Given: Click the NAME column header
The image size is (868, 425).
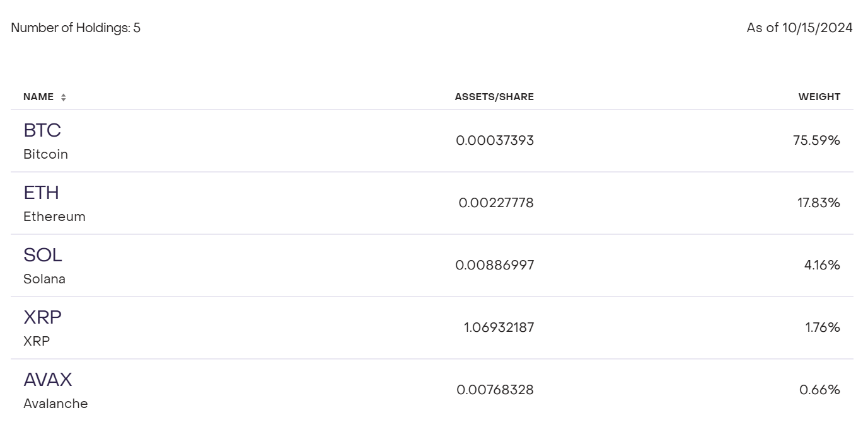Looking at the screenshot, I should click(x=38, y=97).
